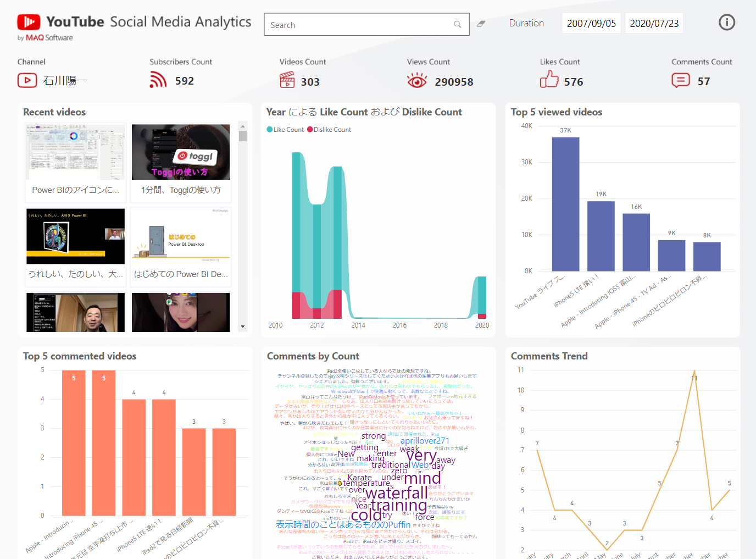Screen dimensions: 756x559
Task: Click the word 'Karate' in word cloud
Action: [x=360, y=478]
